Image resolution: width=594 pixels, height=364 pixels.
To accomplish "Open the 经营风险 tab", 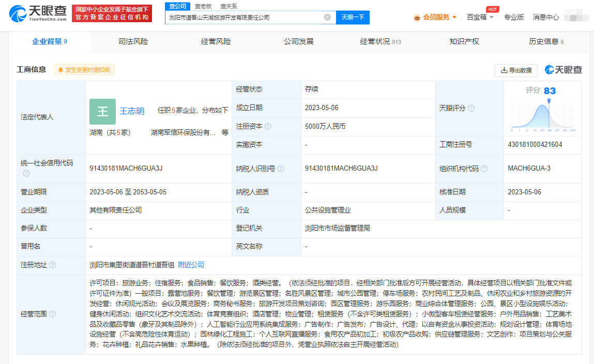I will click(216, 42).
